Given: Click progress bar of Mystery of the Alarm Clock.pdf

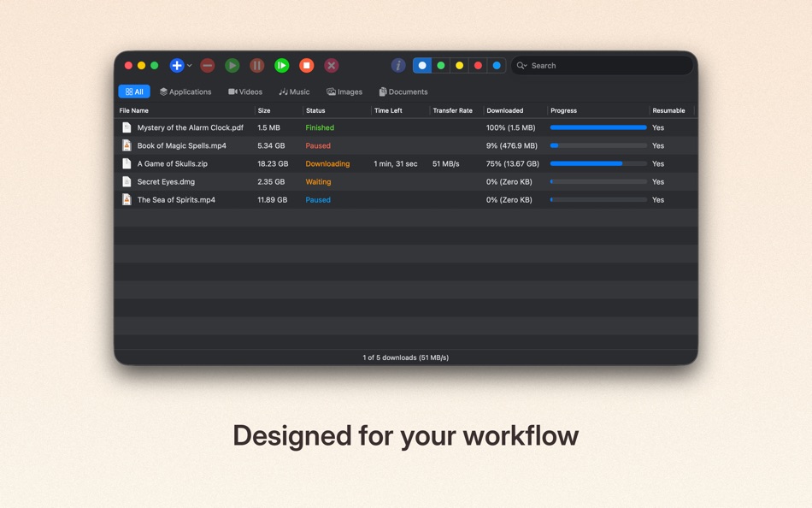Looking at the screenshot, I should (x=598, y=127).
